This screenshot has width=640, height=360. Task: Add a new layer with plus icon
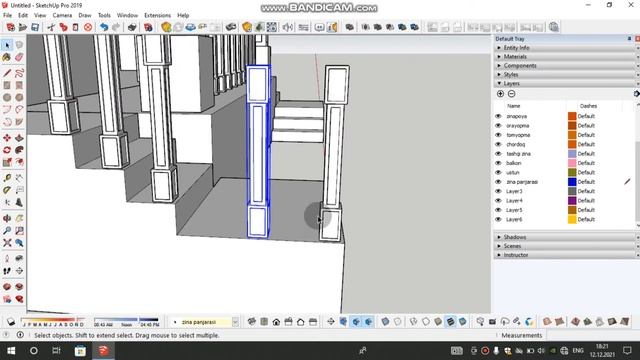500,94
